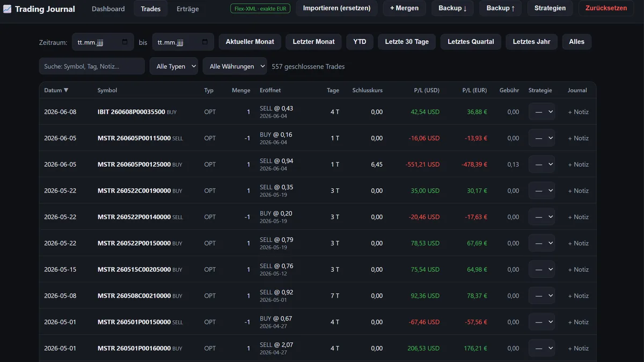Click the Backup upload button

click(x=501, y=8)
